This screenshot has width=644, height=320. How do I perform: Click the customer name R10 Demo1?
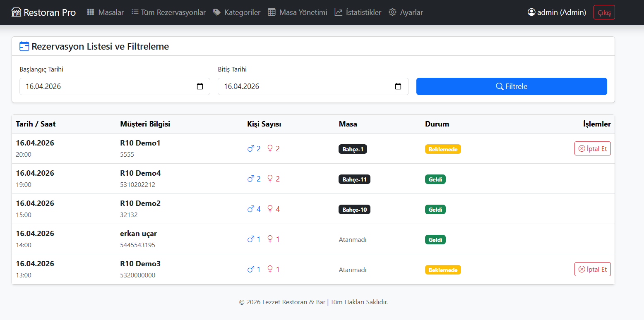tap(140, 143)
